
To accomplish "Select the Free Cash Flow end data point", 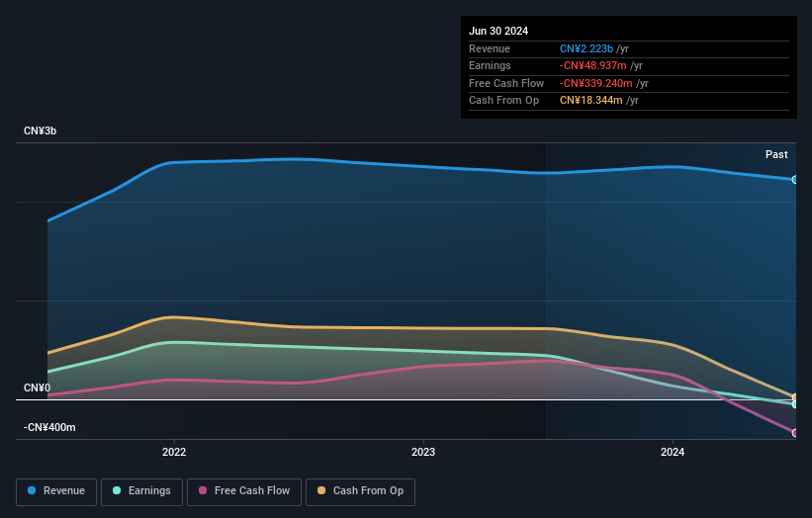I will [x=795, y=433].
